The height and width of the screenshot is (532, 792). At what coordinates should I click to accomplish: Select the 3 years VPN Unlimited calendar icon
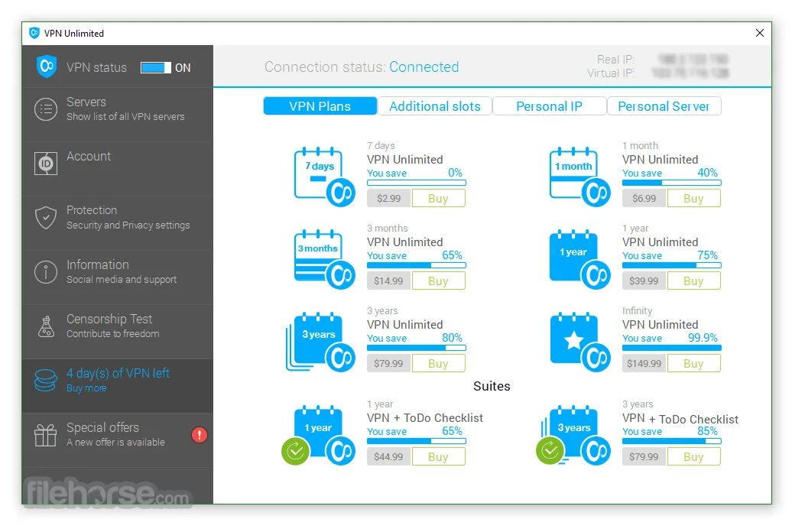pyautogui.click(x=321, y=342)
